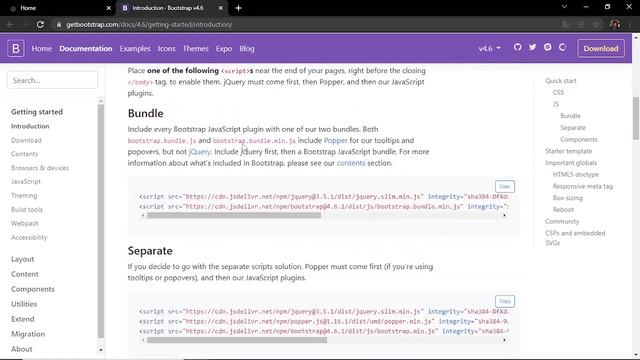Expand the Components section
640x360 pixels.
(33, 289)
